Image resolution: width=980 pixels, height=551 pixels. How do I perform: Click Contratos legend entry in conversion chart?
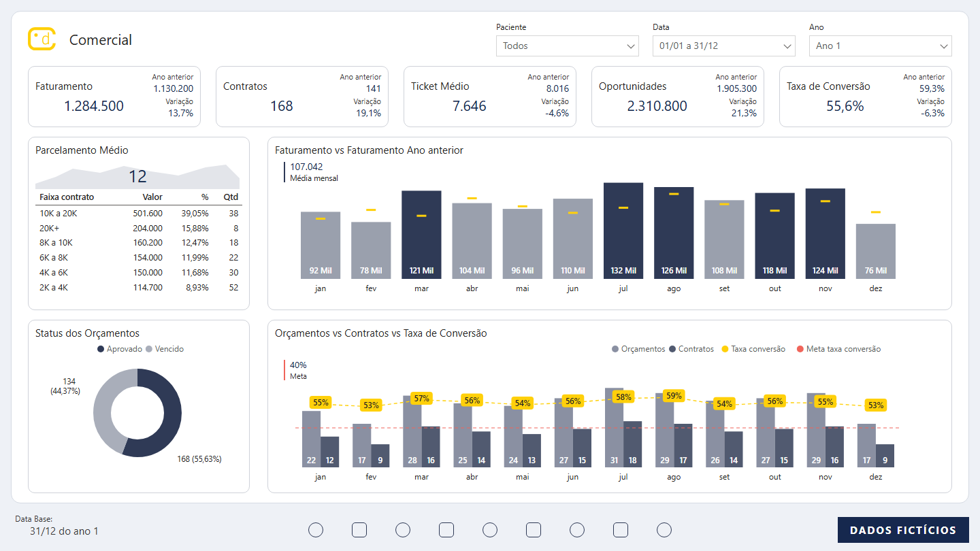[691, 349]
